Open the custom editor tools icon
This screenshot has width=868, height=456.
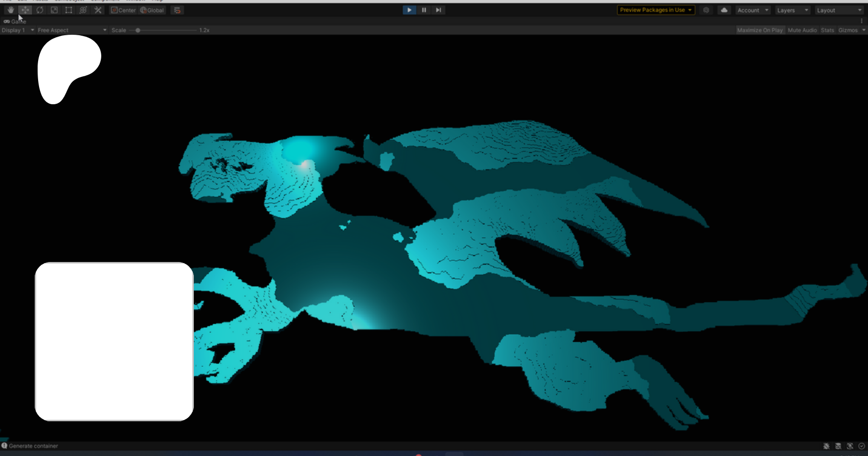(x=98, y=10)
